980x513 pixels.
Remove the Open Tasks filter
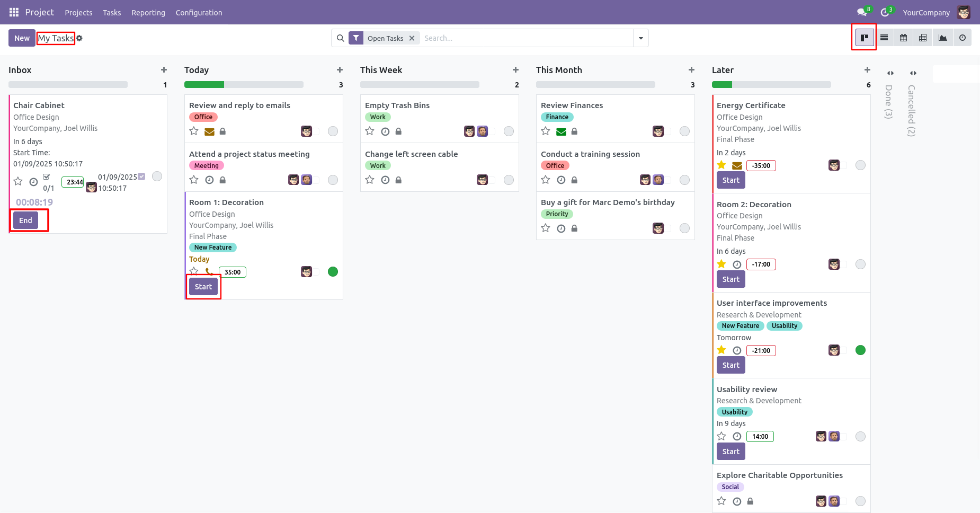click(412, 38)
